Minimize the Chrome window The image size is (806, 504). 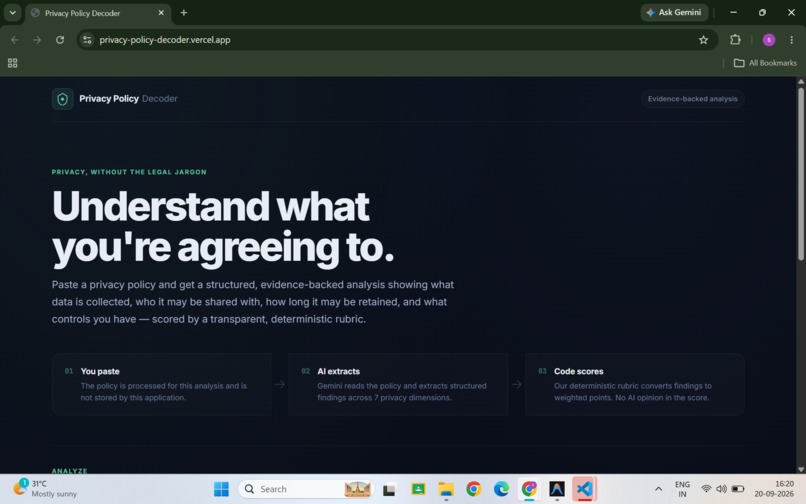tap(734, 12)
